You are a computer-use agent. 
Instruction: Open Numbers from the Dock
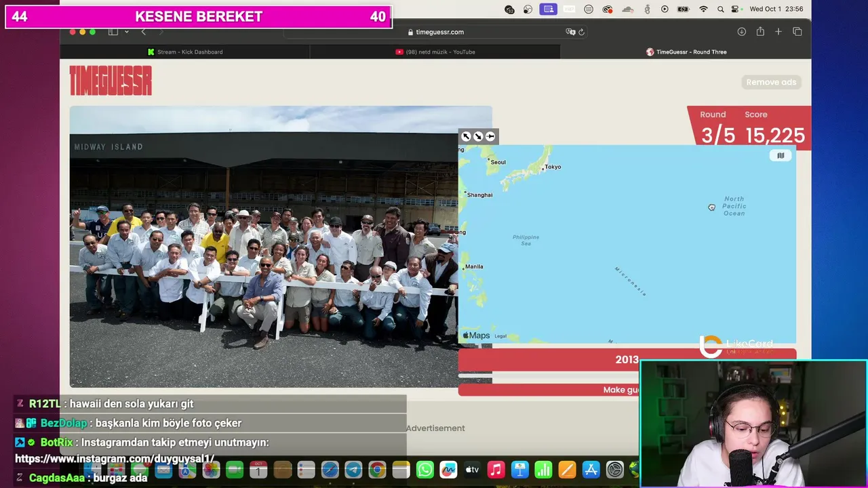pyautogui.click(x=544, y=470)
